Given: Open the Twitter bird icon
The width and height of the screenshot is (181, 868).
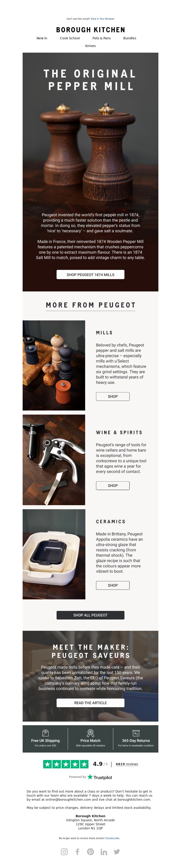Looking at the screenshot, I should pos(117,852).
